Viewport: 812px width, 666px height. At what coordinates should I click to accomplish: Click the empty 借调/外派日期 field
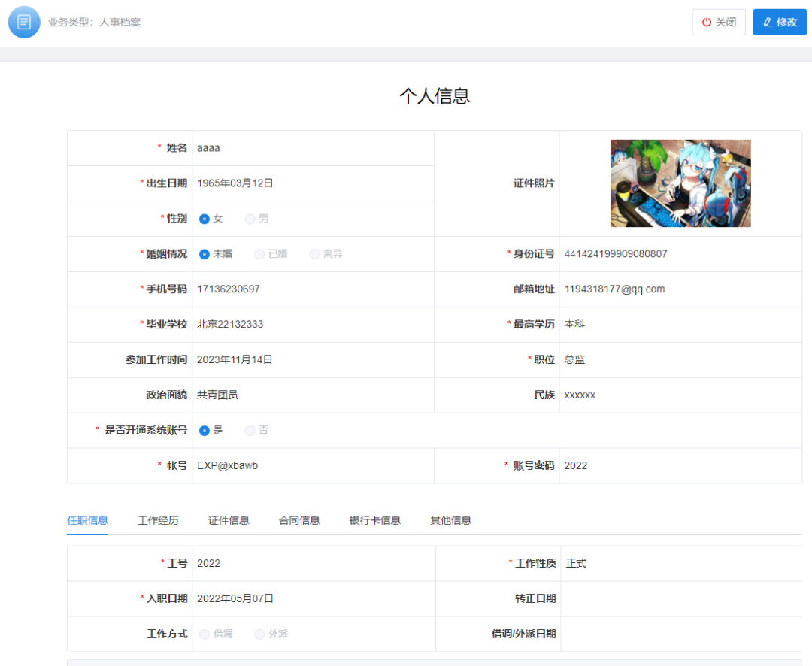[681, 634]
